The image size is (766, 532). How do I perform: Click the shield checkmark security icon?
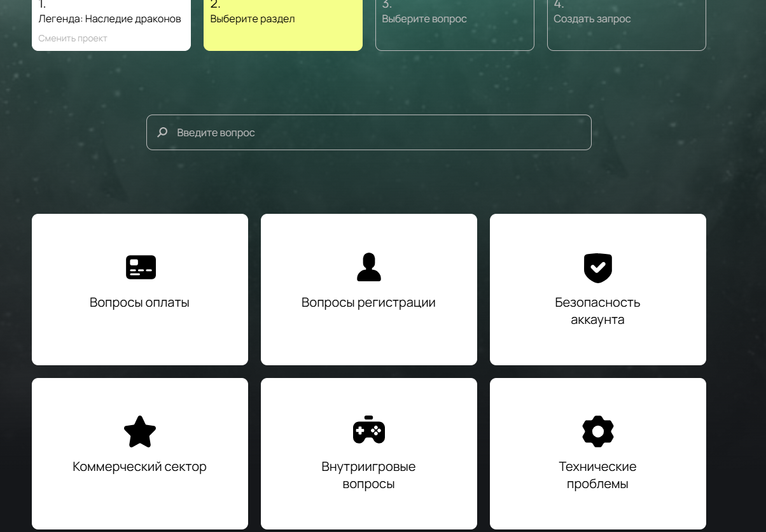[x=597, y=267]
